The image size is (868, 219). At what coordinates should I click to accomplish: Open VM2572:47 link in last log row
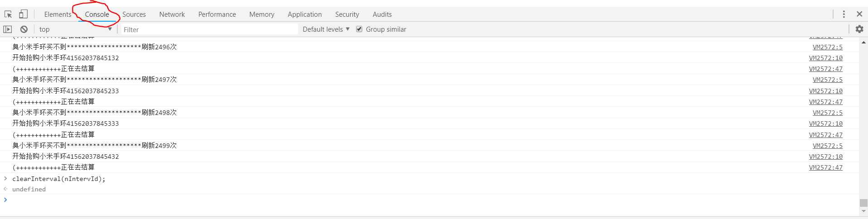pyautogui.click(x=826, y=167)
